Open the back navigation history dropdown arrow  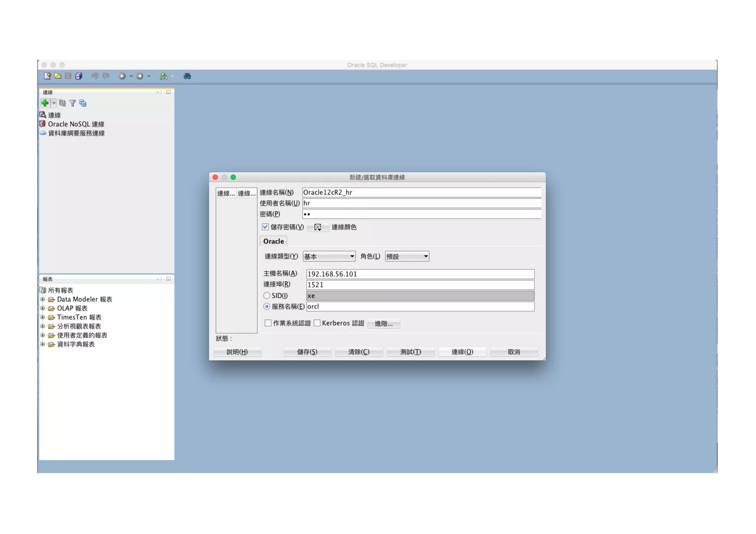(x=131, y=76)
